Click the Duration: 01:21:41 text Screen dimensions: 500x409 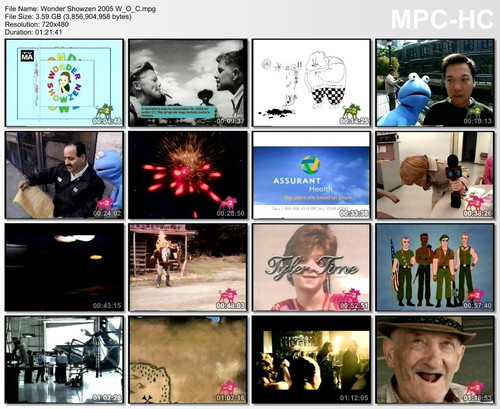pyautogui.click(x=33, y=32)
